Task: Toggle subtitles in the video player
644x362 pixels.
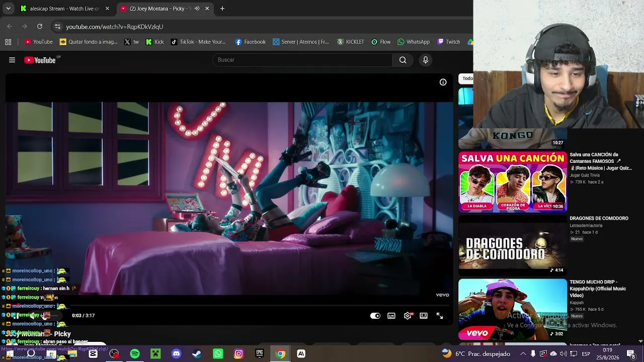Action: click(x=391, y=316)
